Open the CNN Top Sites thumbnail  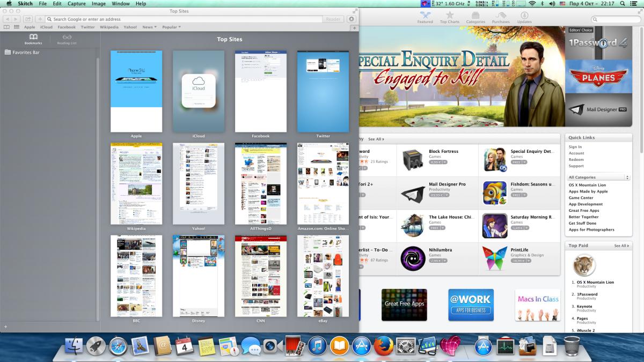[261, 276]
